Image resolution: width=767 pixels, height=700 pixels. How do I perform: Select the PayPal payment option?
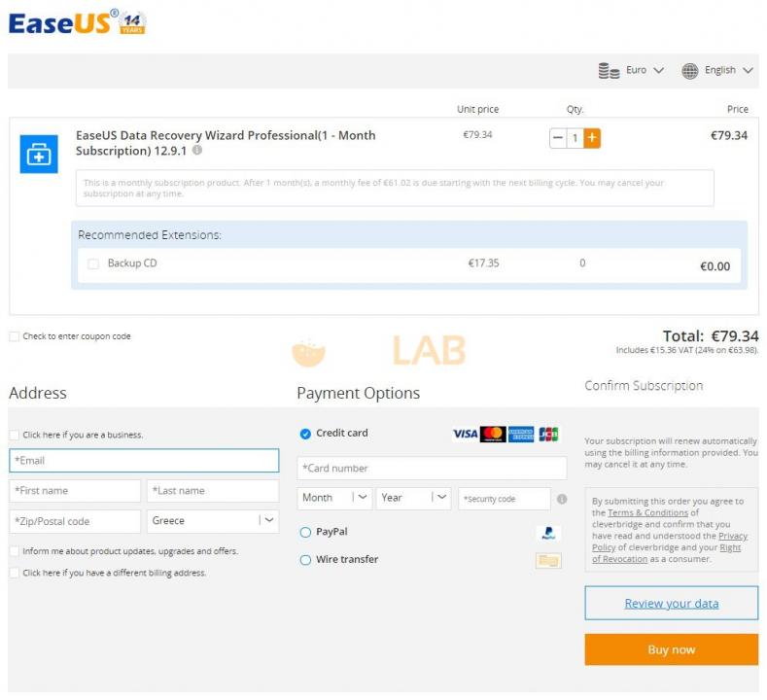(x=305, y=532)
